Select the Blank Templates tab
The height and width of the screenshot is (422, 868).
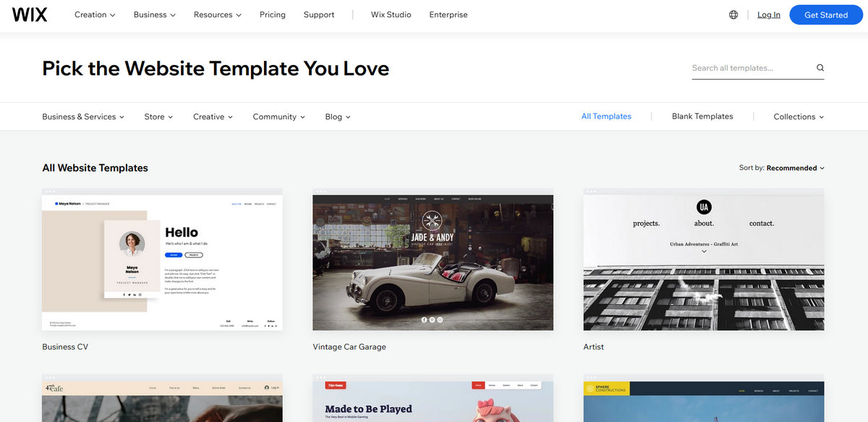pyautogui.click(x=702, y=117)
